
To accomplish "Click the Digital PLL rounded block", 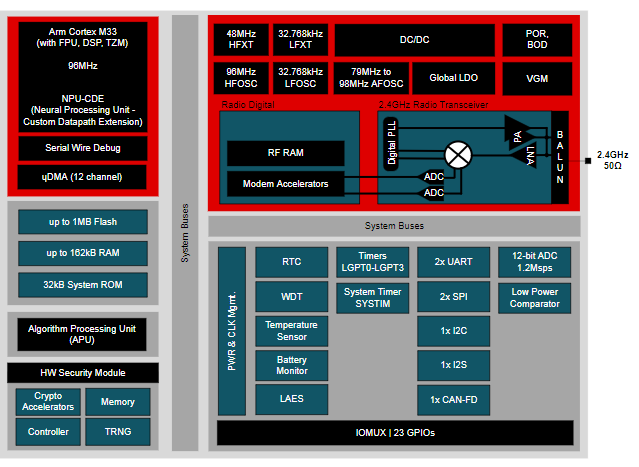I will tap(391, 143).
